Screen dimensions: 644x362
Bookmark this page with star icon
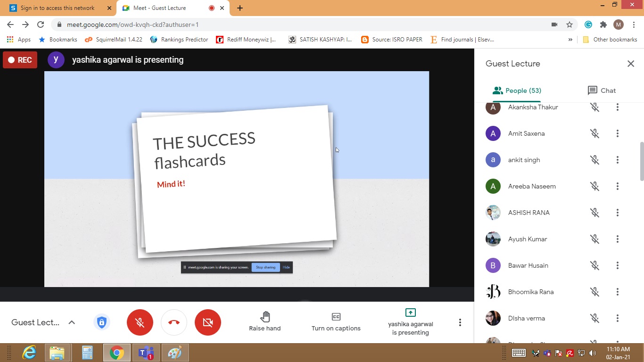pos(570,25)
